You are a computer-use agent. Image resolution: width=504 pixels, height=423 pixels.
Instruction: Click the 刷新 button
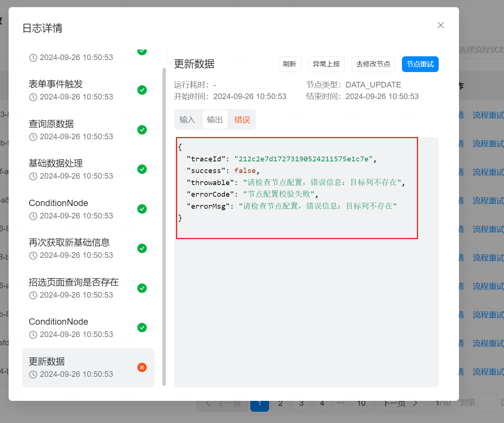pos(289,64)
